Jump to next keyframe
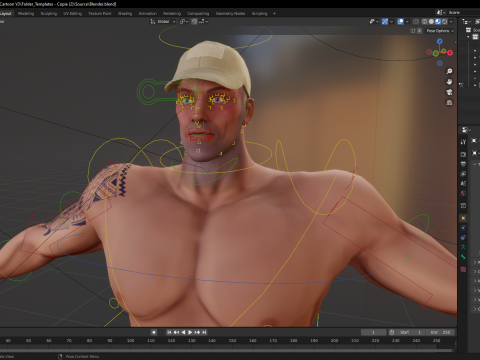This screenshot has width=480, height=360. tap(197, 332)
